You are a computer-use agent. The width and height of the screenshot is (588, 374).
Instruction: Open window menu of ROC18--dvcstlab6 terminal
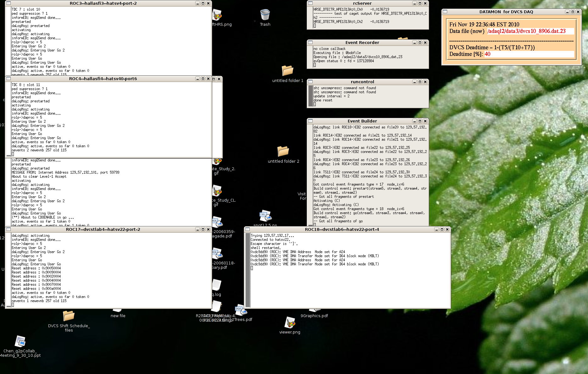coord(247,229)
